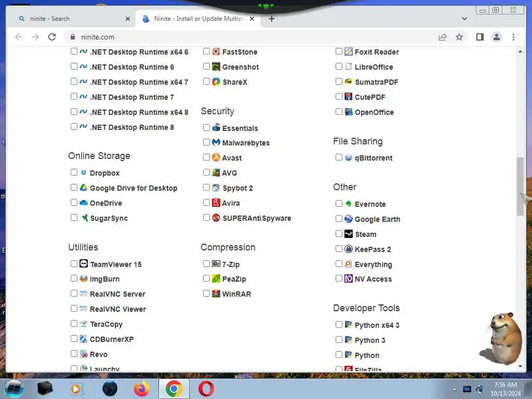Viewport: 532px width, 399px height.
Task: Click the Greenshot app icon
Action: 216,66
